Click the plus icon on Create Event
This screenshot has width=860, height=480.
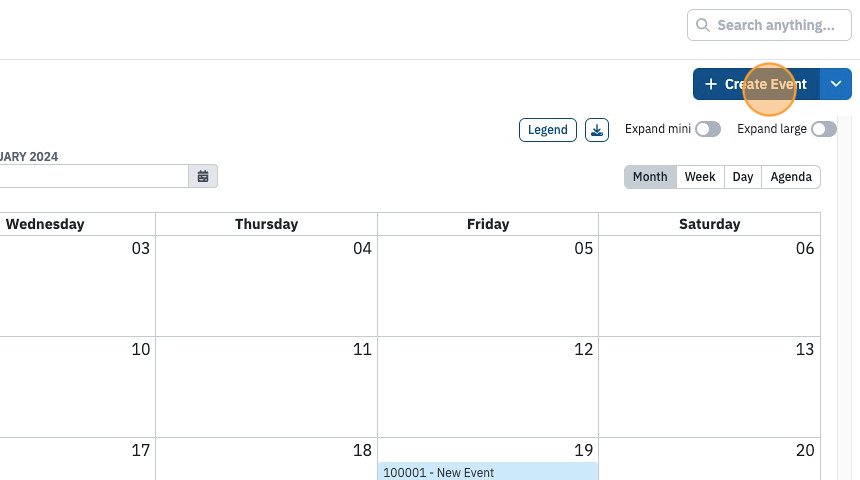711,84
